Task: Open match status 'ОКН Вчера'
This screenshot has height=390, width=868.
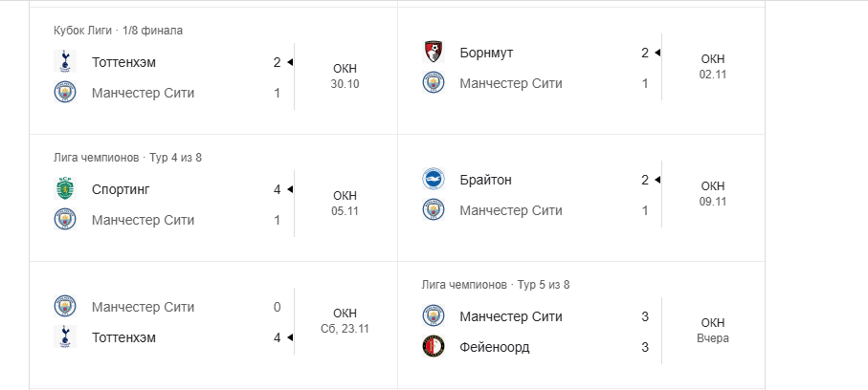Action: point(712,330)
